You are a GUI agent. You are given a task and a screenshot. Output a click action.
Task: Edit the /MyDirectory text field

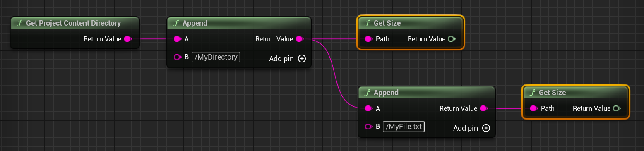click(x=216, y=57)
